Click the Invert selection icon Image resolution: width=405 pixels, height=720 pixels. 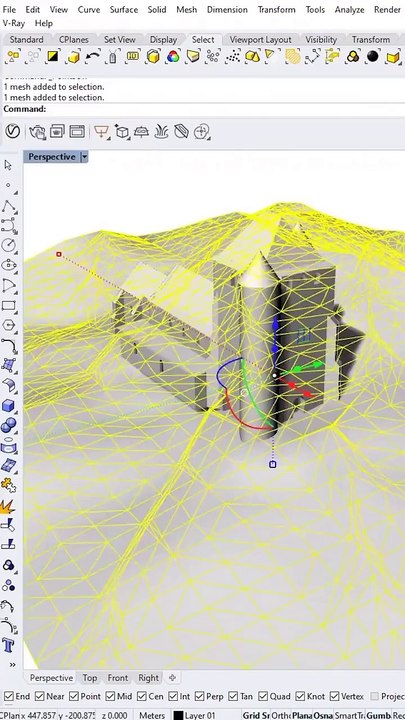53,56
